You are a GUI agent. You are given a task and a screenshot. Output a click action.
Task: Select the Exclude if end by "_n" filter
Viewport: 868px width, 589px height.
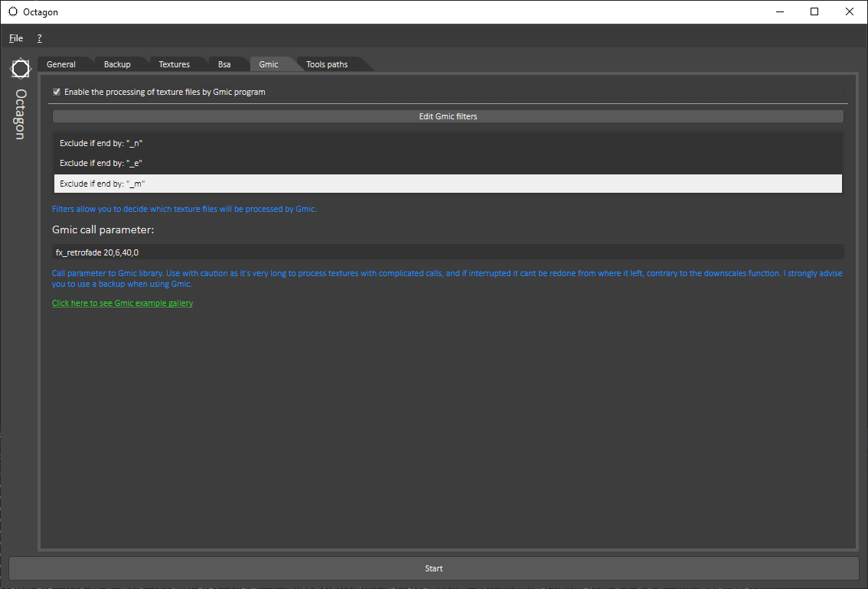(x=447, y=143)
